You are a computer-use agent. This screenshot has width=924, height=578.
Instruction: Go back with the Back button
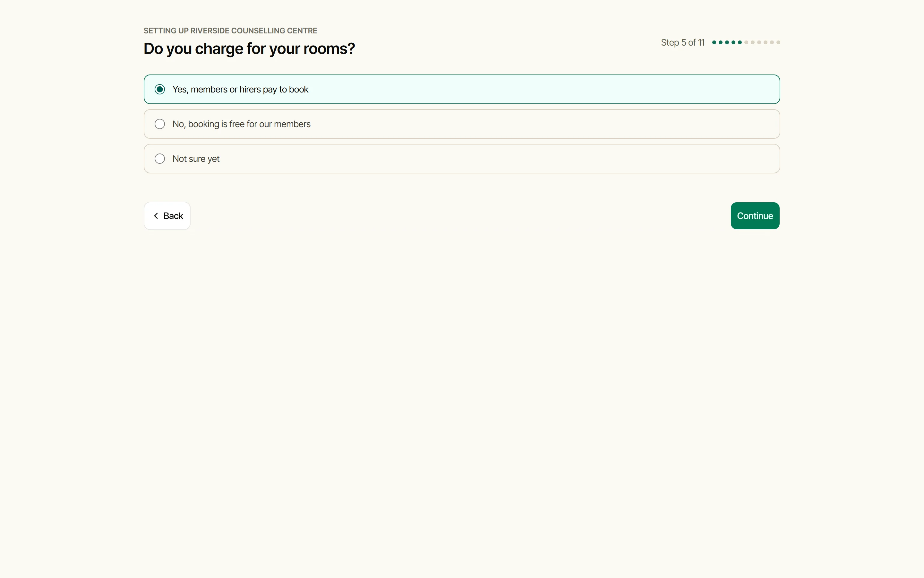click(167, 215)
